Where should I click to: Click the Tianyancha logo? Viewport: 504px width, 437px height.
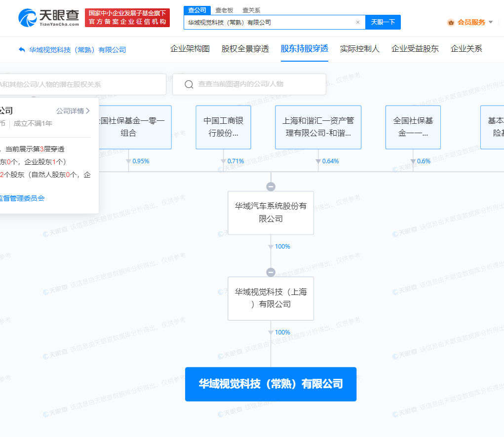(48, 18)
